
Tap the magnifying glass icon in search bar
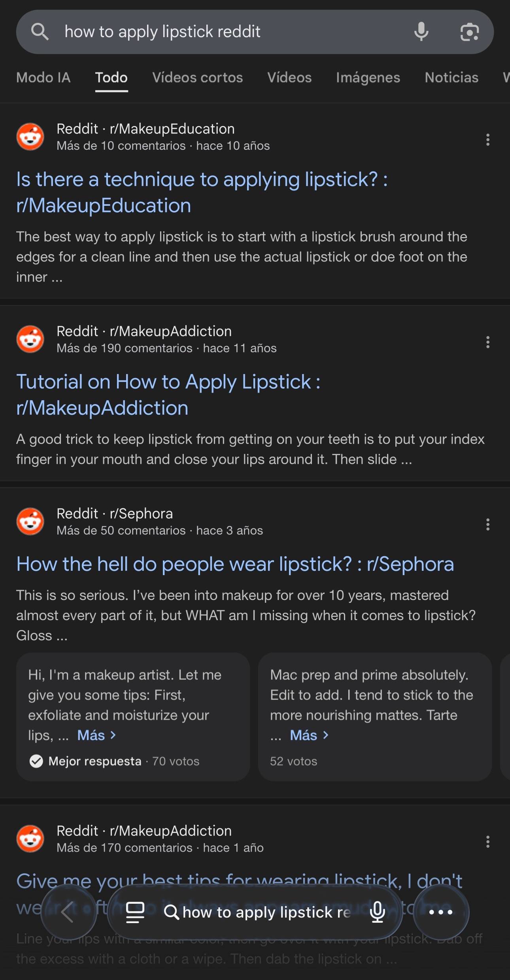click(x=40, y=32)
